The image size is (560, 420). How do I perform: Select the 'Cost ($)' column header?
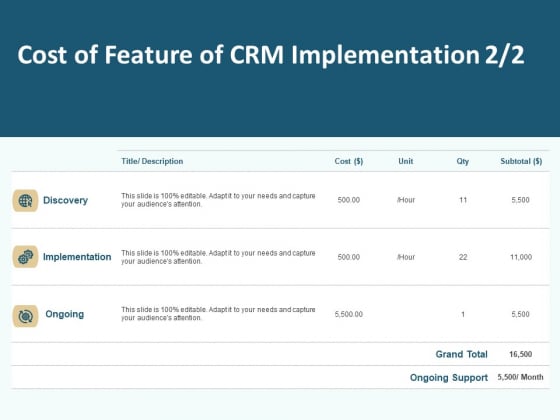click(349, 161)
